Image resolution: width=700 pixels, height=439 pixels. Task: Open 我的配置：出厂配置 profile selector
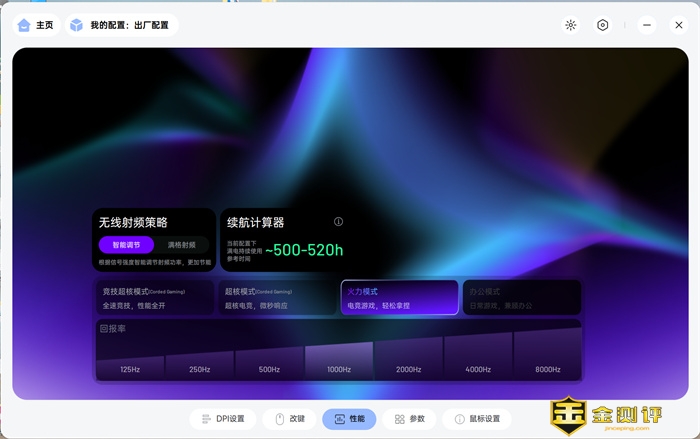click(122, 25)
